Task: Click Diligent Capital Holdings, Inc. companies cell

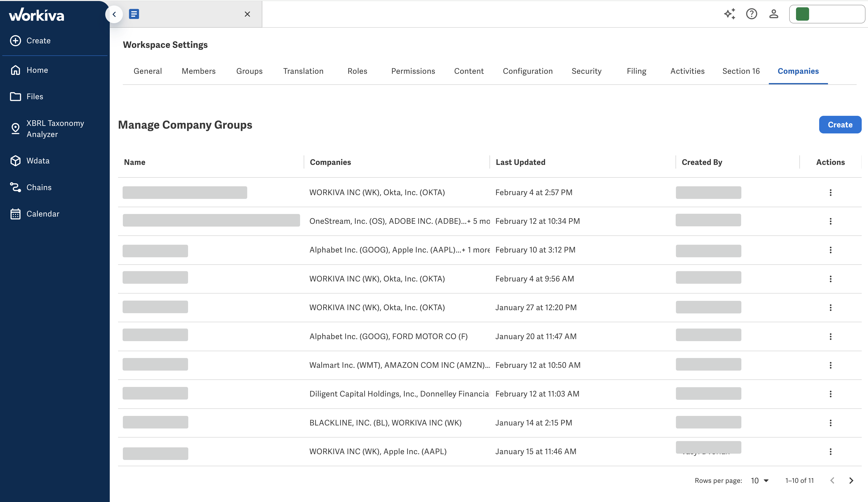Action: click(x=399, y=394)
